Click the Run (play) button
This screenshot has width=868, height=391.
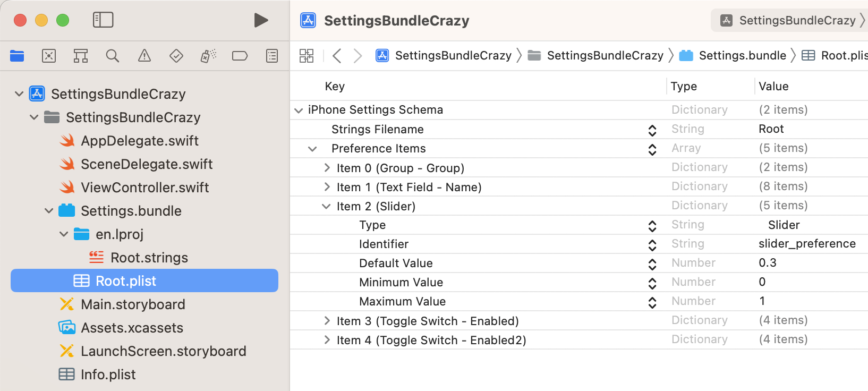261,20
